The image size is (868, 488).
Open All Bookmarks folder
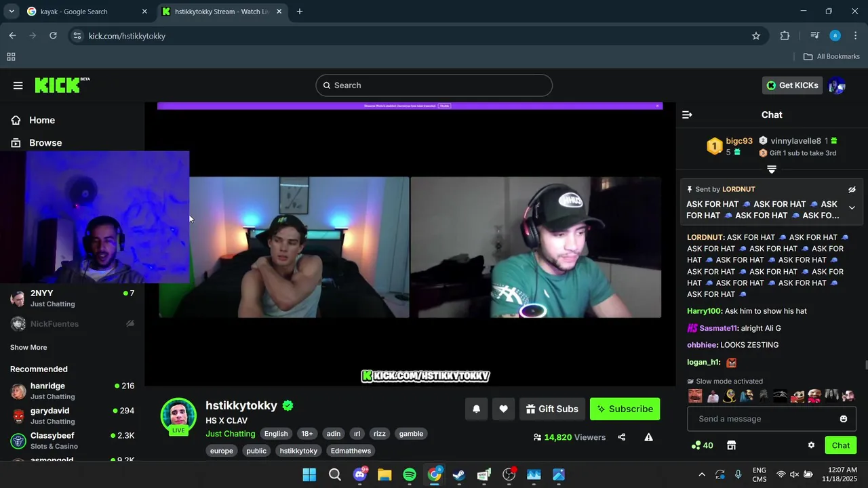(831, 56)
